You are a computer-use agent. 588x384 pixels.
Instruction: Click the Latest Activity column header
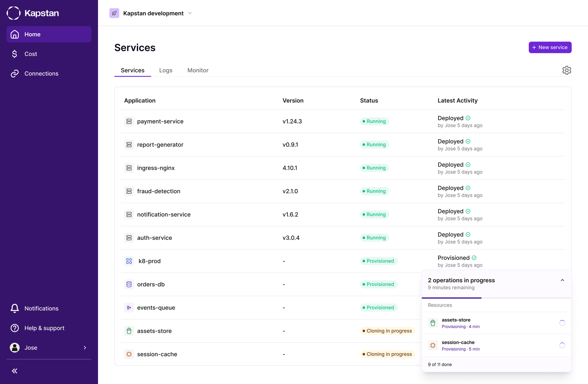click(x=457, y=101)
